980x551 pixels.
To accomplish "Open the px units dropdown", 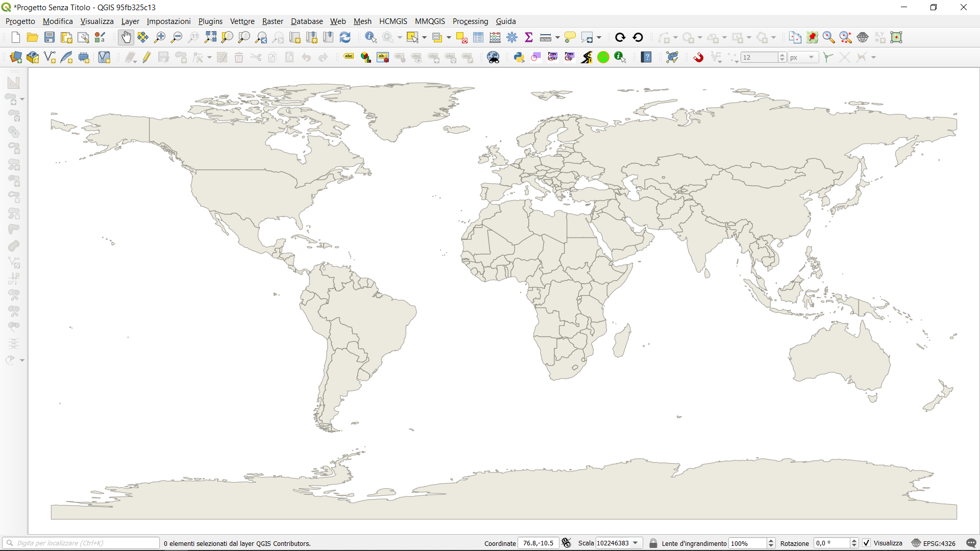I will [x=811, y=57].
